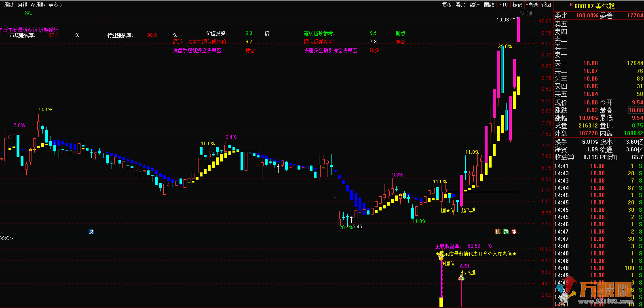
Task: Click the blue 财 finance marker on the timeline
Action: point(91,232)
